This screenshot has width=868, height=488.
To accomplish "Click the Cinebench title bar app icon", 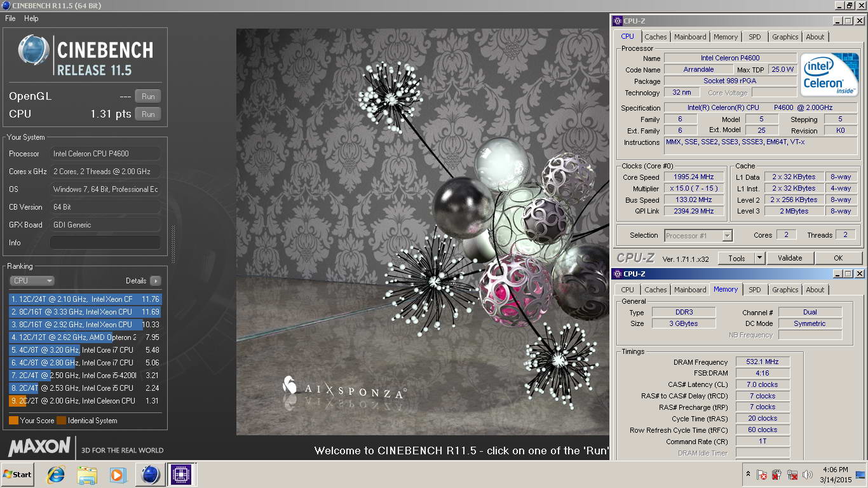I will 6,6.
